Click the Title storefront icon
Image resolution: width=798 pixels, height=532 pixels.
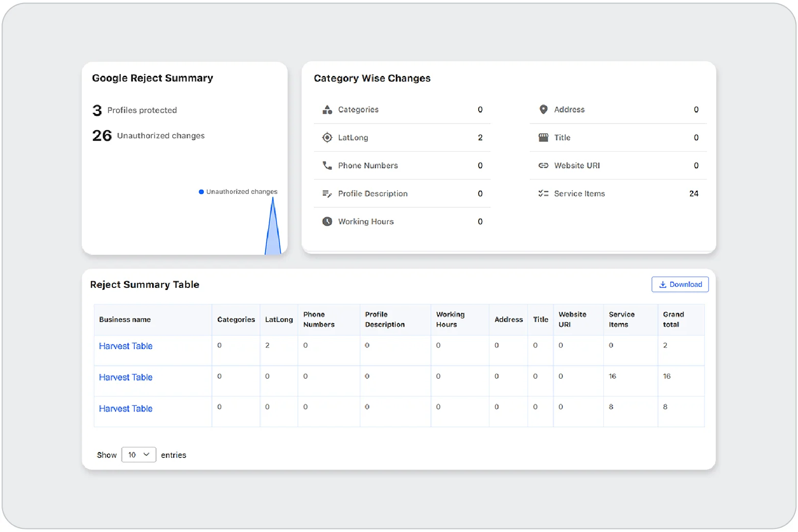tap(543, 138)
